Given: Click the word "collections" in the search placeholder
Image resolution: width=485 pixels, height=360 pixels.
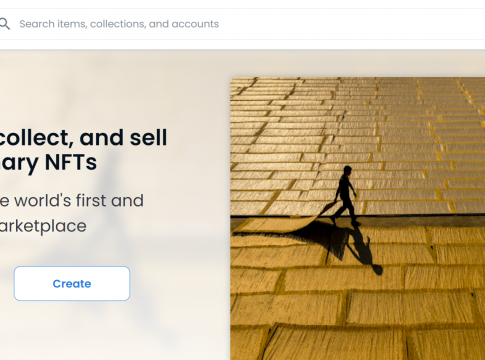Looking at the screenshot, I should coord(118,24).
